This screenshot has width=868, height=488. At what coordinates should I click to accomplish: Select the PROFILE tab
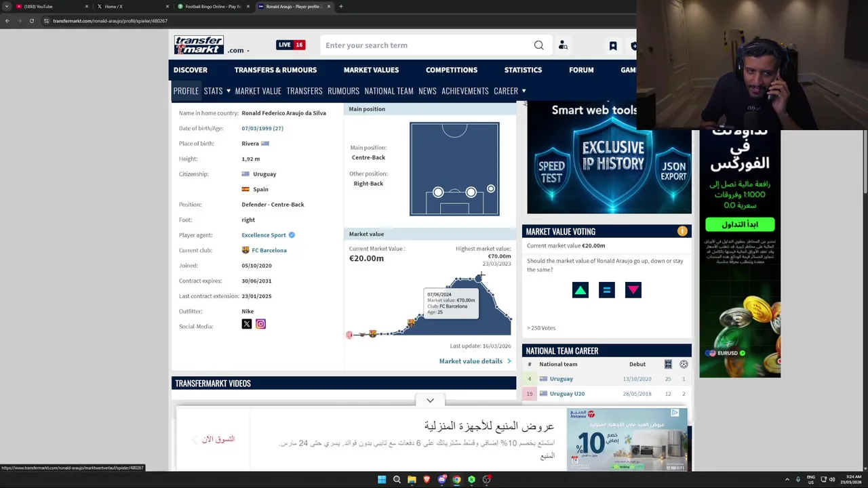pos(186,91)
